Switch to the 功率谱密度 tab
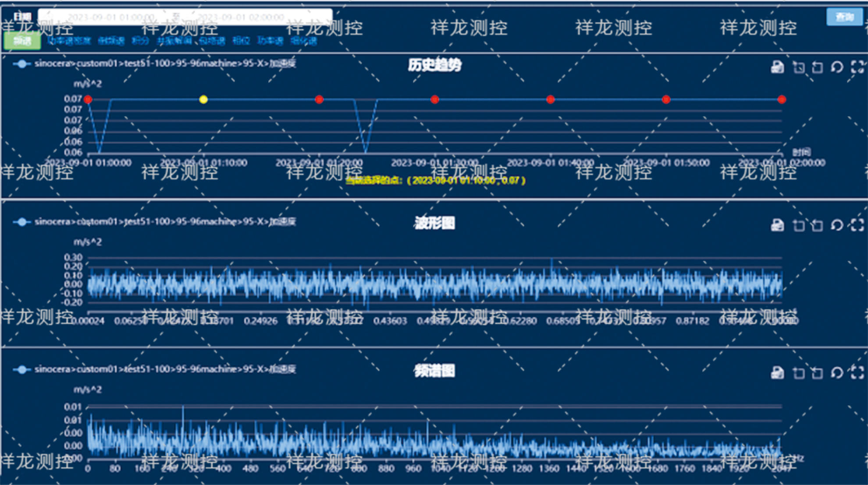Image resolution: width=868 pixels, height=485 pixels. 69,41
